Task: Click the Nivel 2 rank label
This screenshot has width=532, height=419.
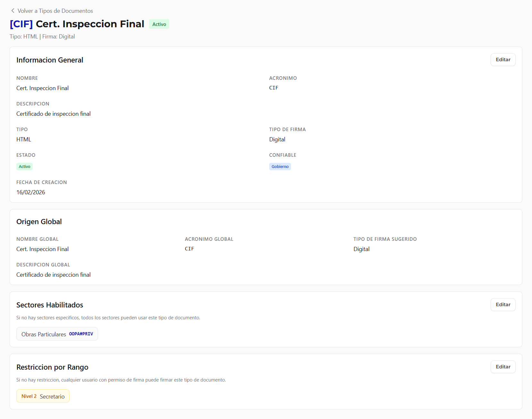Action: (x=29, y=396)
